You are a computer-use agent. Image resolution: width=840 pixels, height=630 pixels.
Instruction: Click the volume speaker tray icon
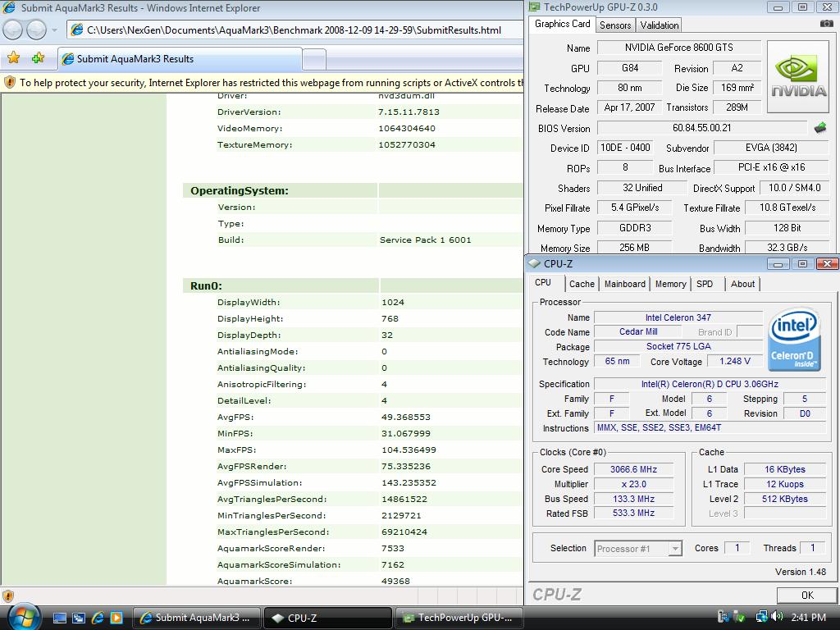click(x=778, y=617)
